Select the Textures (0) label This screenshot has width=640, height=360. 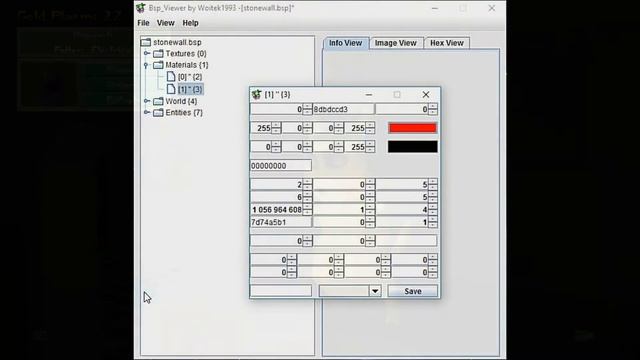pyautogui.click(x=186, y=53)
